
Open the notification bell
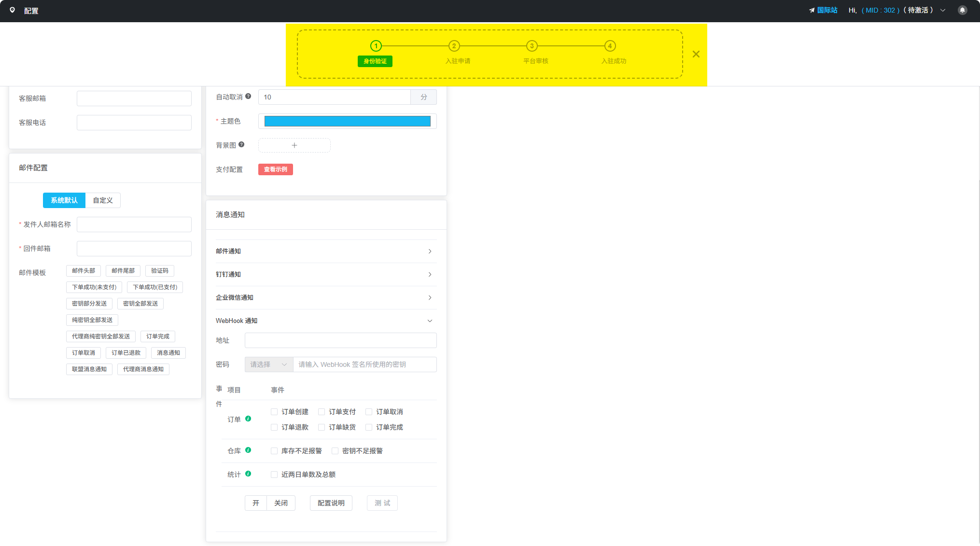pos(962,10)
